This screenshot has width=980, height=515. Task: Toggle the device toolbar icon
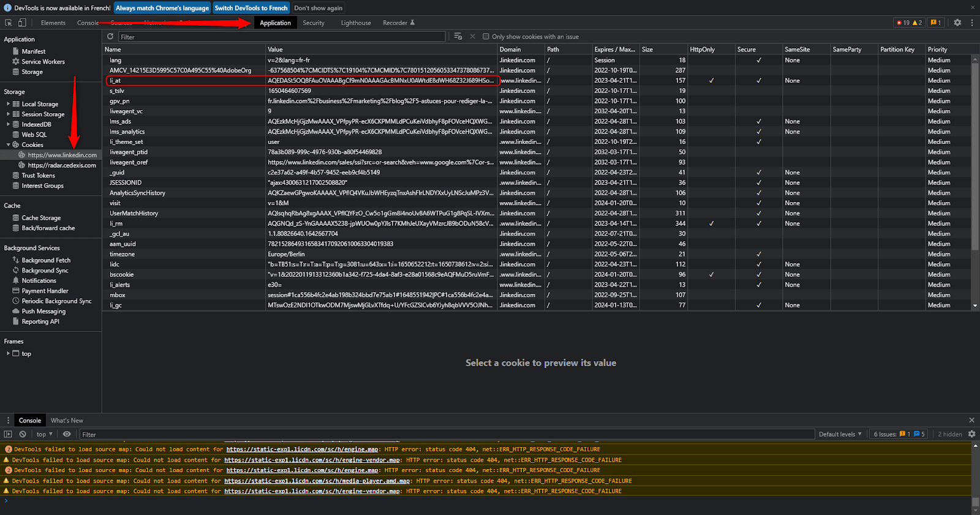tap(22, 23)
